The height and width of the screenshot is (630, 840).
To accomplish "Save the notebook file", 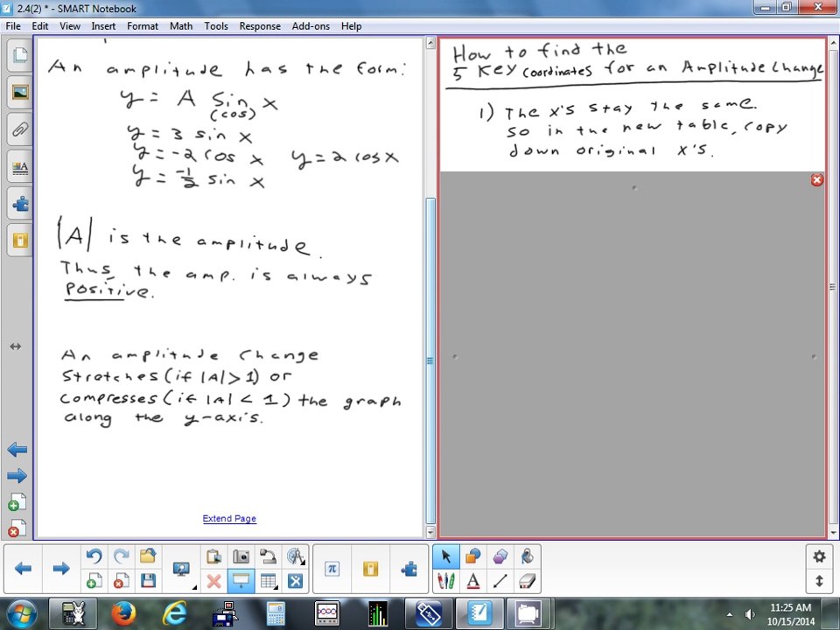I will [148, 581].
